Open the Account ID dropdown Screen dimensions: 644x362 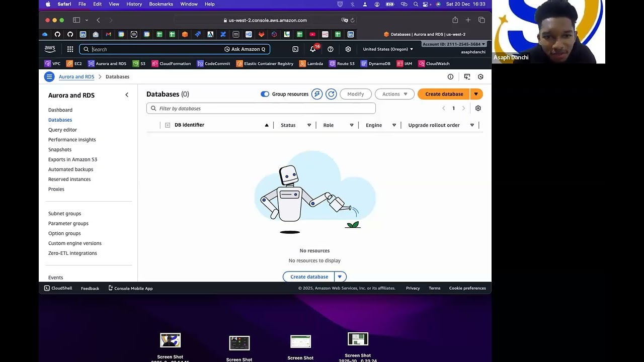coord(454,44)
